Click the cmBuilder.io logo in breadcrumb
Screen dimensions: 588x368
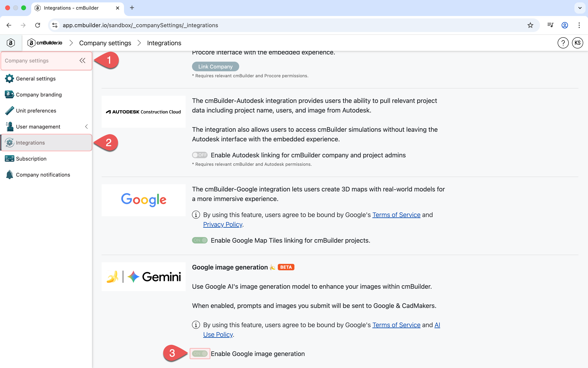point(45,43)
